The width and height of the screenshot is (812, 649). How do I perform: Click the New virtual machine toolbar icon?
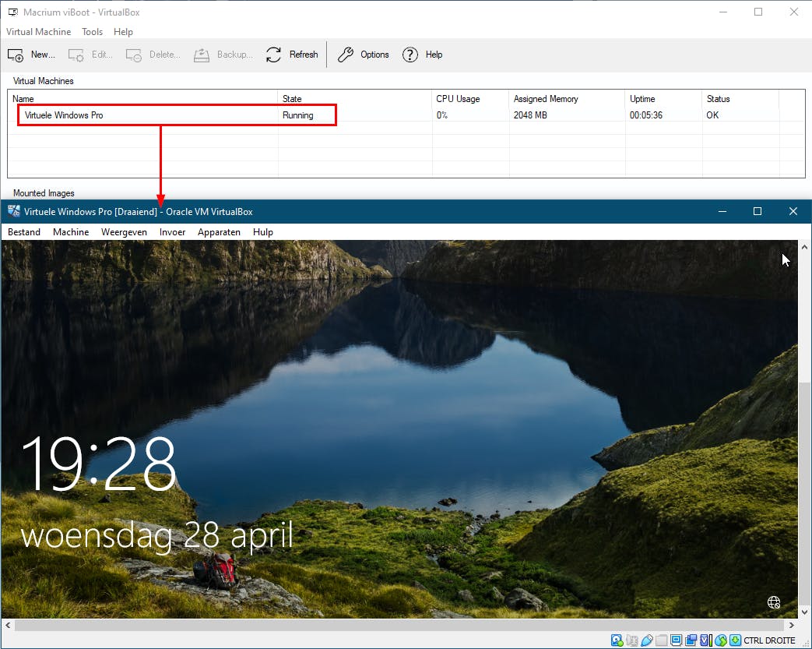[x=16, y=55]
